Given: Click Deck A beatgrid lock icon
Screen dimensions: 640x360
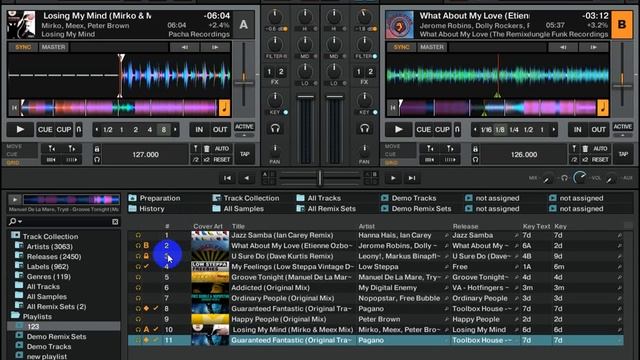Looking at the screenshot, I should [x=97, y=149].
